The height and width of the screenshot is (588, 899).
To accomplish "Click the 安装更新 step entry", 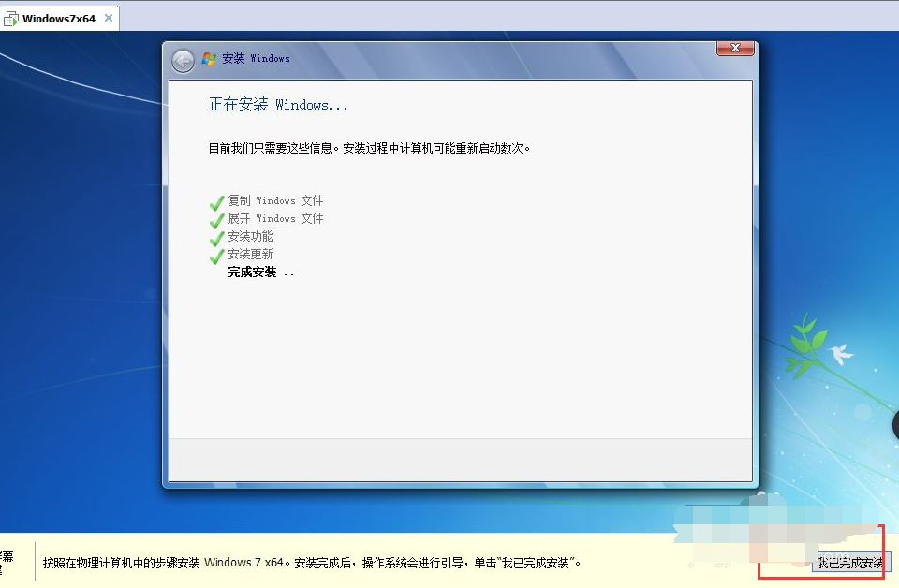I will click(x=249, y=254).
